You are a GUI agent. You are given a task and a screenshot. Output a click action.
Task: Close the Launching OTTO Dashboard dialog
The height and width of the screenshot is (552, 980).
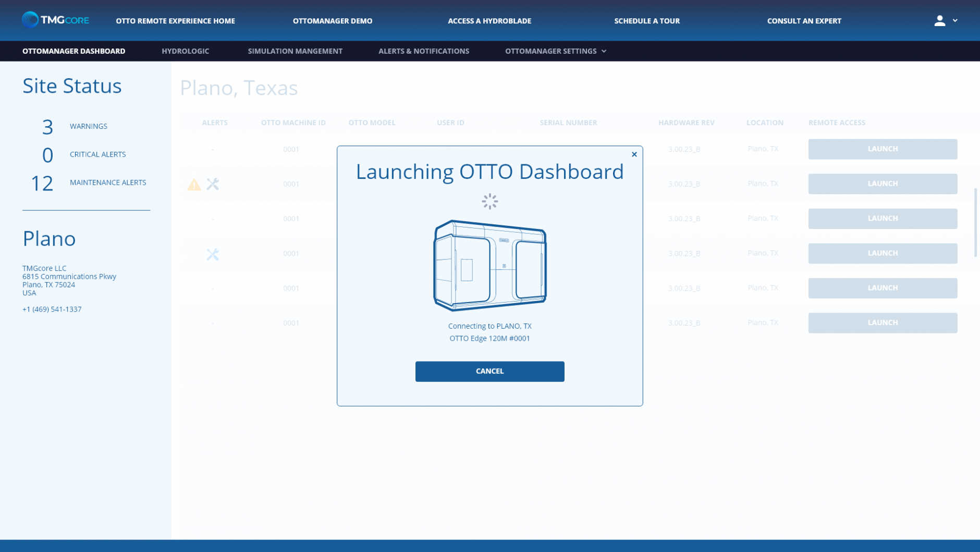(634, 154)
